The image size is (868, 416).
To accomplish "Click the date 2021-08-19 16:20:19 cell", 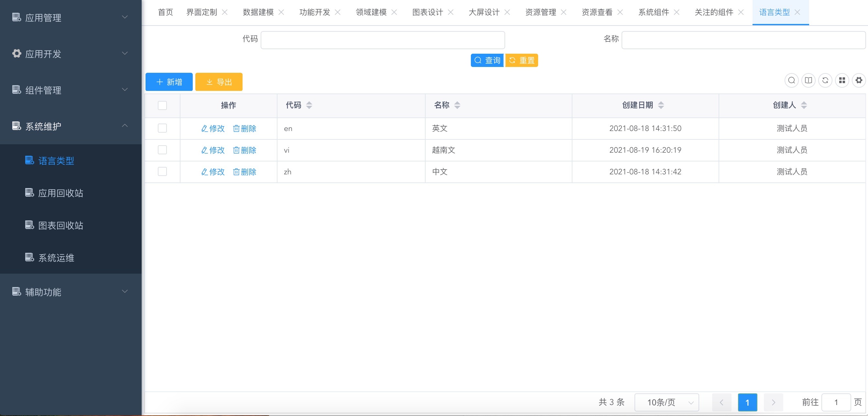I will (645, 150).
